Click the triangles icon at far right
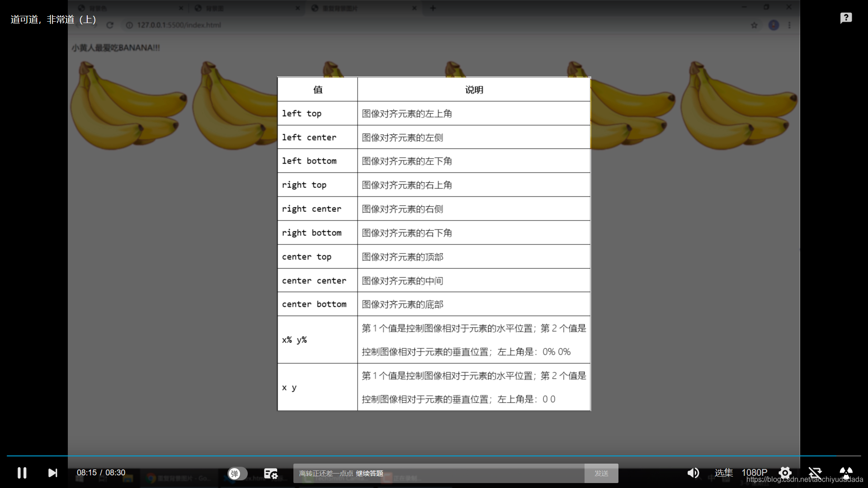 tap(846, 473)
